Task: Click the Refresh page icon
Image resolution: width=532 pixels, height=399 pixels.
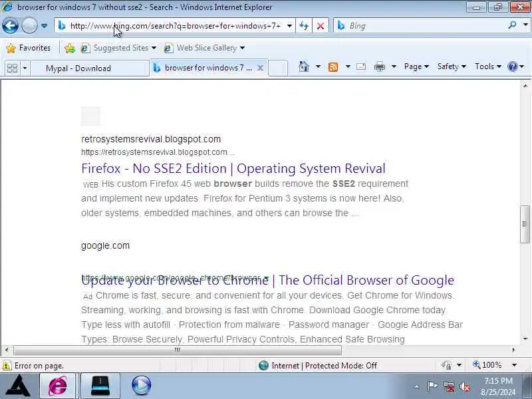Action: (304, 26)
